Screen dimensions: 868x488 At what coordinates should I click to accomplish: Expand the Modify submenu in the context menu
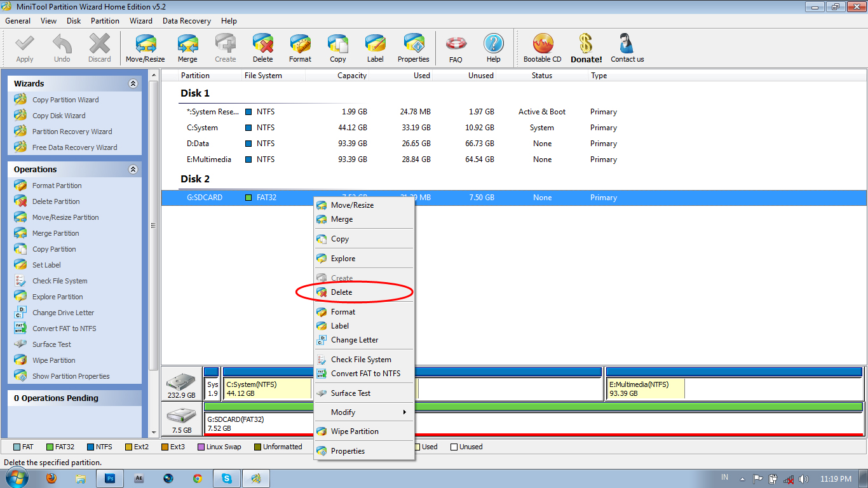coord(343,412)
